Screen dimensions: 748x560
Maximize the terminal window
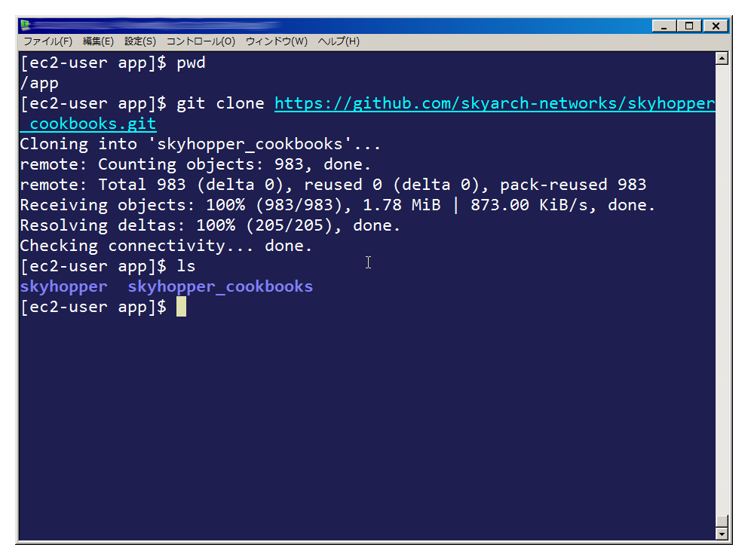point(689,26)
